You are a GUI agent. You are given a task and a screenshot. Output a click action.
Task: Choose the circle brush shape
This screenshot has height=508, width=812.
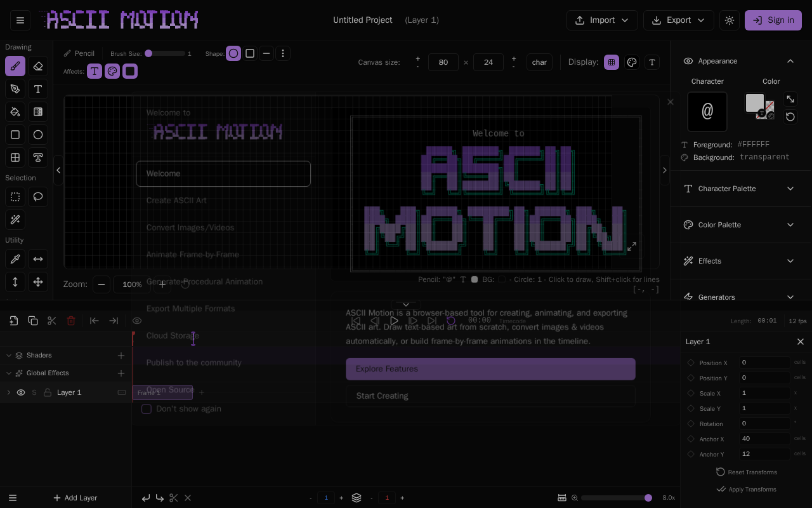coord(233,53)
